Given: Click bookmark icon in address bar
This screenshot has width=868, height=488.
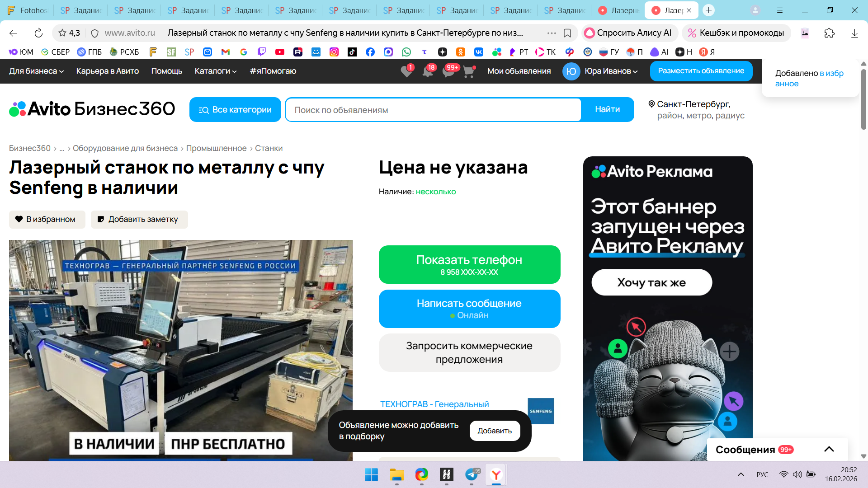Looking at the screenshot, I should click(x=567, y=33).
